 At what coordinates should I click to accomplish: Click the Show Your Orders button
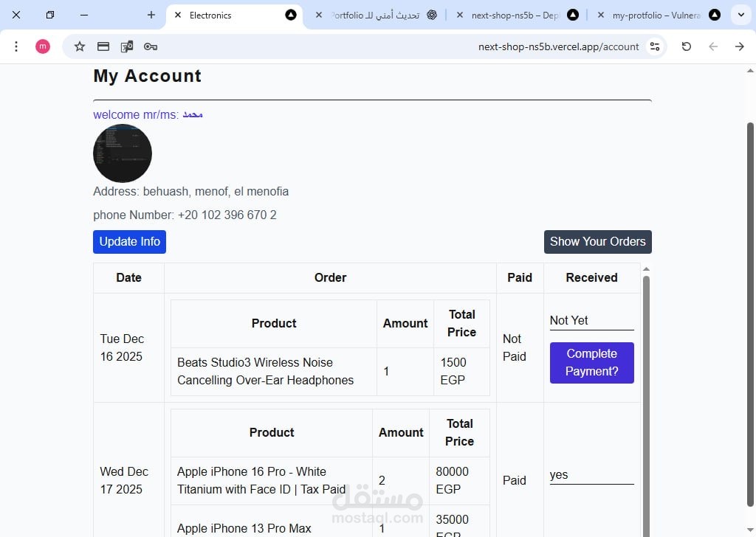pos(597,242)
